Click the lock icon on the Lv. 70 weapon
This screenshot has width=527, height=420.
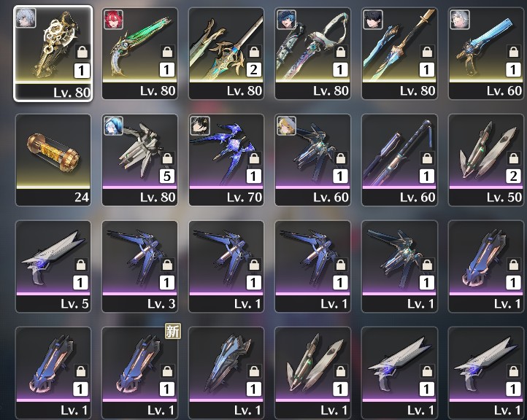[254, 158]
